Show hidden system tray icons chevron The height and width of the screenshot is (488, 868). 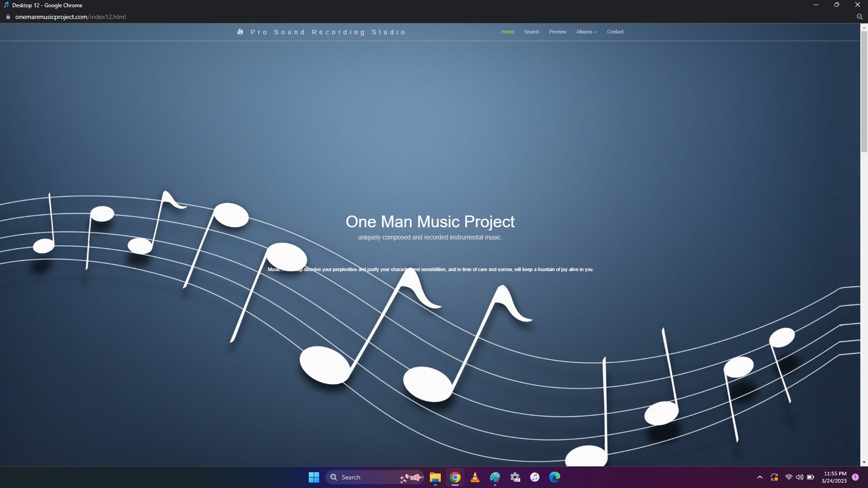click(x=759, y=477)
